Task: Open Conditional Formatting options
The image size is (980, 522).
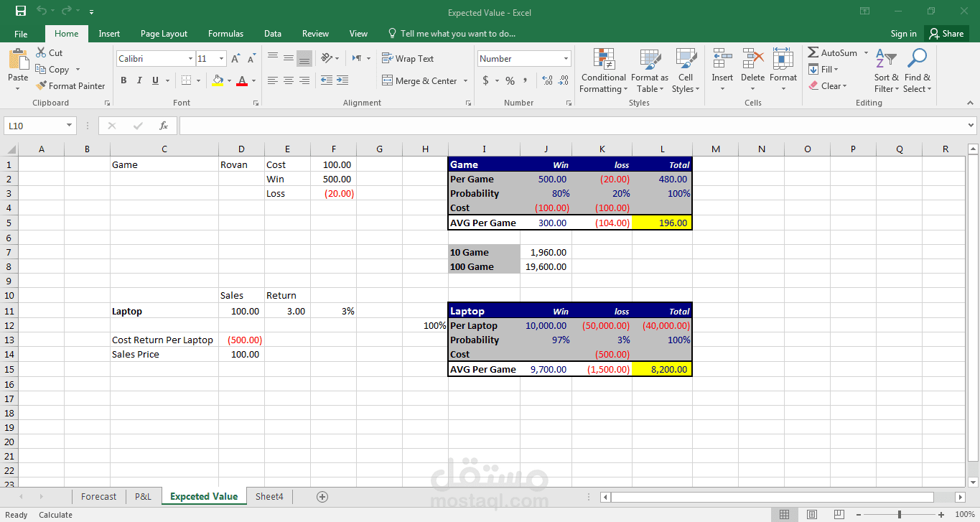Action: point(602,70)
